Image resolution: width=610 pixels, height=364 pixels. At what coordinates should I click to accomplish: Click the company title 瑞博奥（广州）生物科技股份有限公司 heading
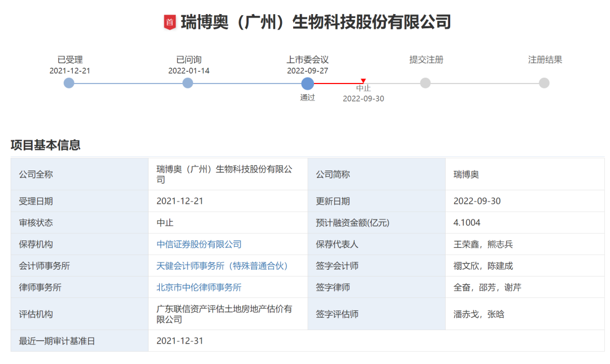point(315,23)
